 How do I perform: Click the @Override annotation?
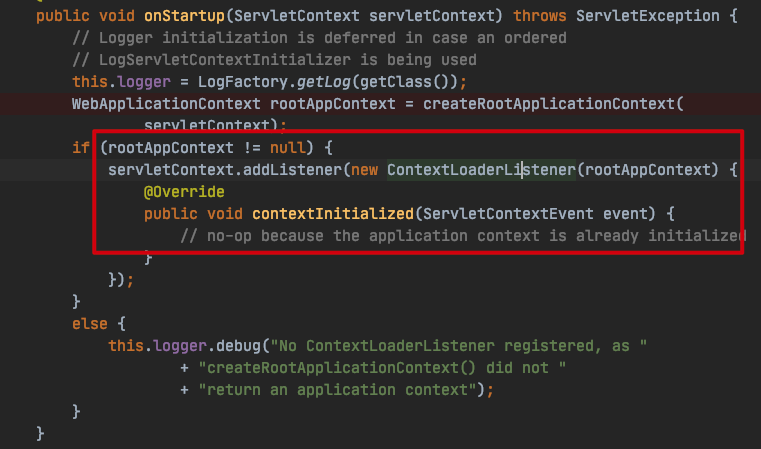[184, 192]
